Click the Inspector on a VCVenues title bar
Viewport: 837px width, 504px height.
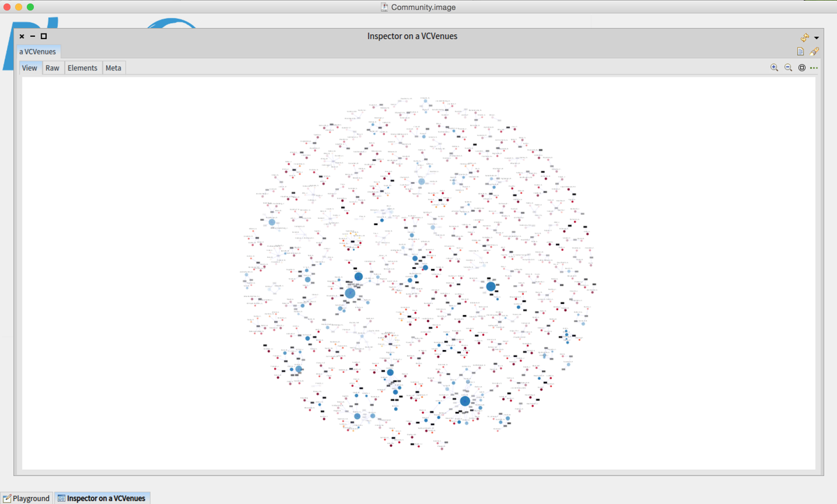[x=412, y=36]
